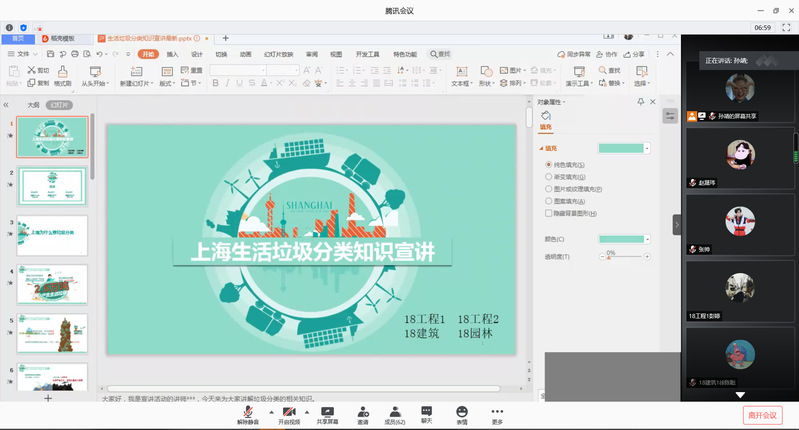The height and width of the screenshot is (430, 799).
Task: Click the 共享屏幕 share screen icon
Action: click(x=327, y=411)
